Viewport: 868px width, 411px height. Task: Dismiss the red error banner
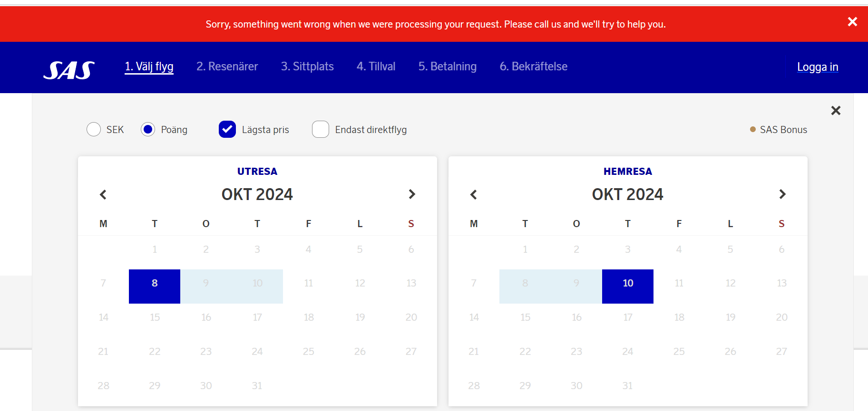click(x=852, y=22)
